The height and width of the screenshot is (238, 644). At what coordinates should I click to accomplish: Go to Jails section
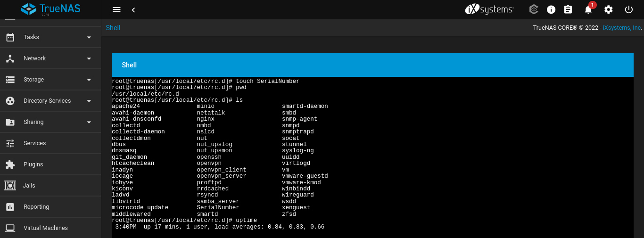pos(29,186)
